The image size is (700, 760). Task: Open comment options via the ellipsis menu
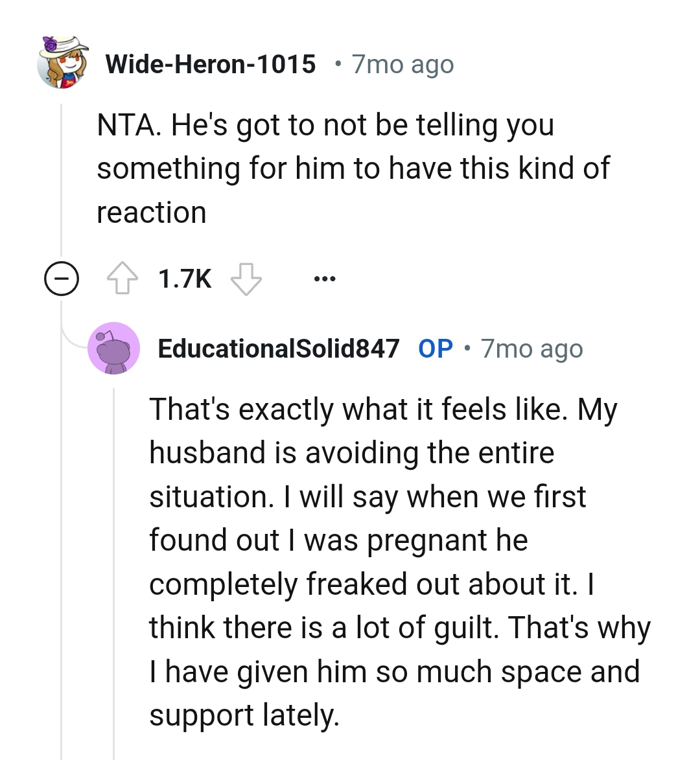pyautogui.click(x=323, y=278)
